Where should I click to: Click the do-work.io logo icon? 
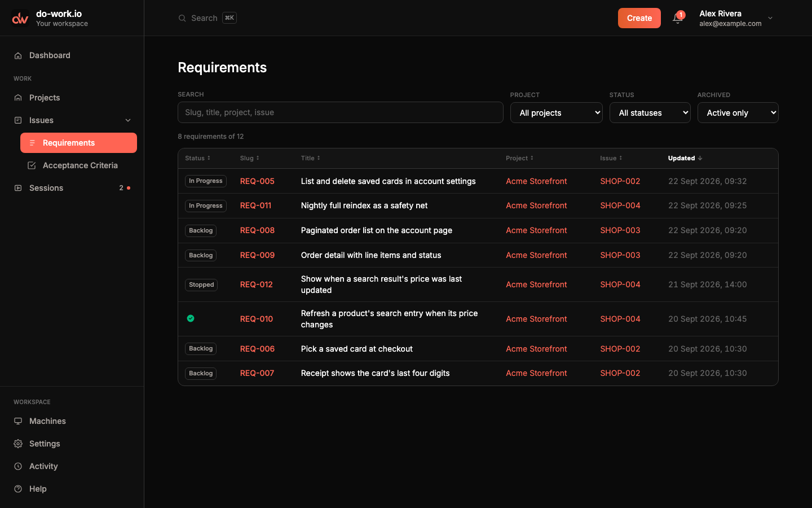[x=20, y=18]
